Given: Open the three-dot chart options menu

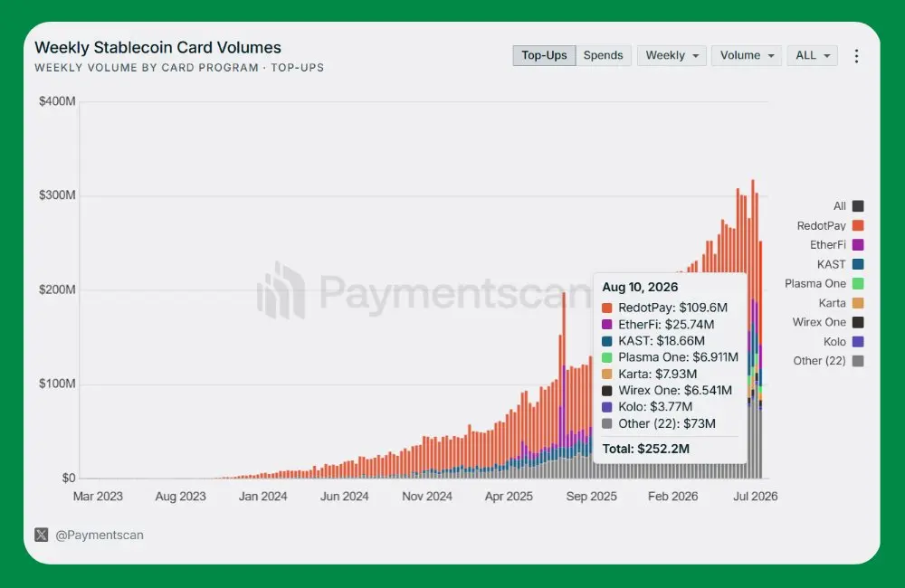Looking at the screenshot, I should 856,56.
